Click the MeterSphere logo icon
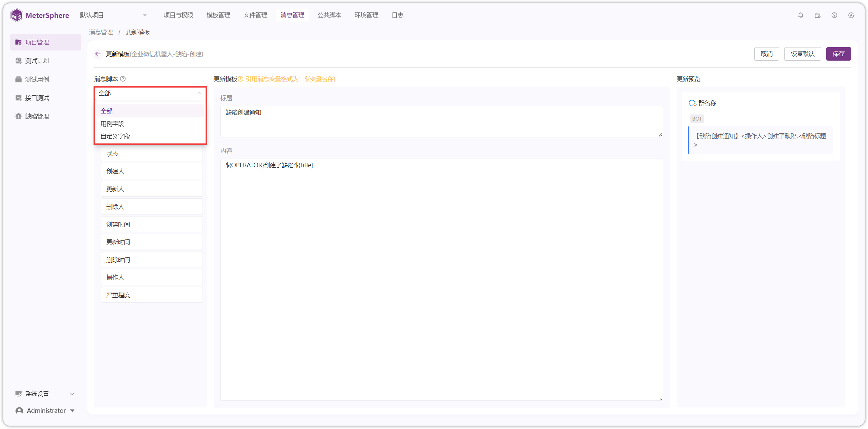The width and height of the screenshot is (868, 429). pyautogui.click(x=16, y=15)
